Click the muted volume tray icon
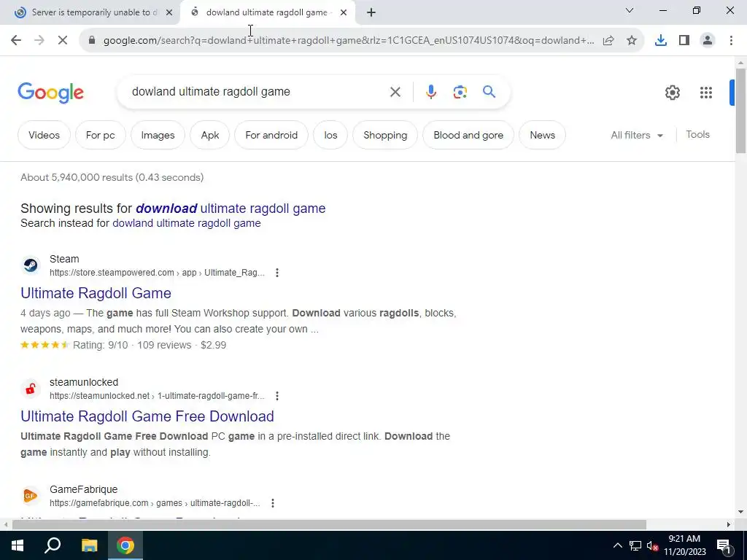The height and width of the screenshot is (560, 747). click(x=652, y=545)
